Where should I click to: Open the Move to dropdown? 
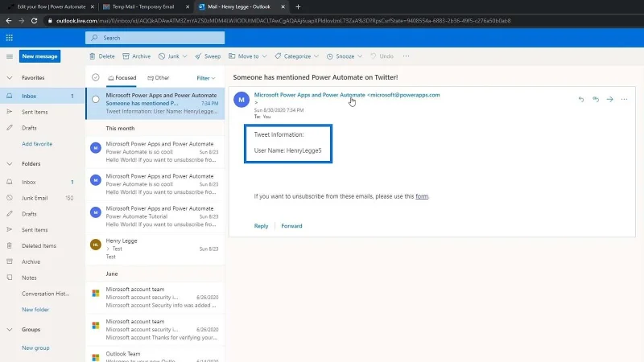248,56
